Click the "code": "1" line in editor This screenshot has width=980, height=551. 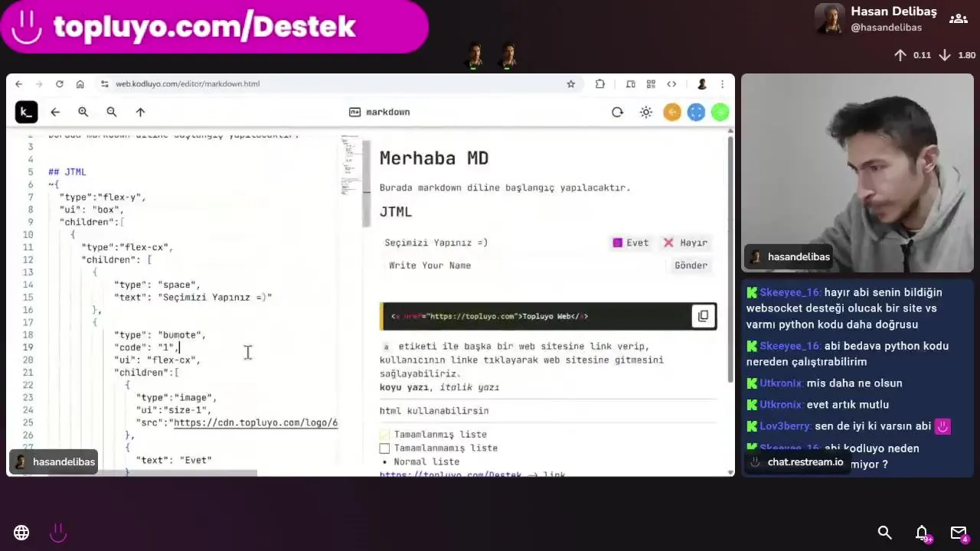pos(146,347)
